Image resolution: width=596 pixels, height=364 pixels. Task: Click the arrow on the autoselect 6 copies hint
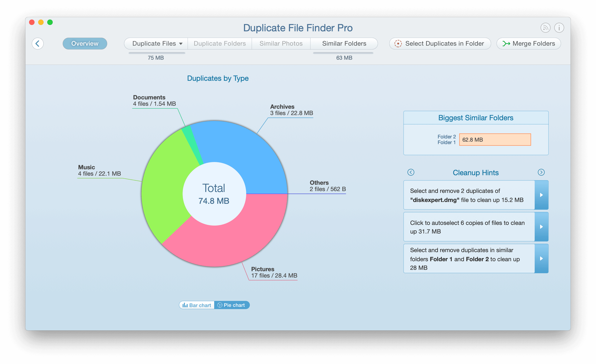coord(541,227)
